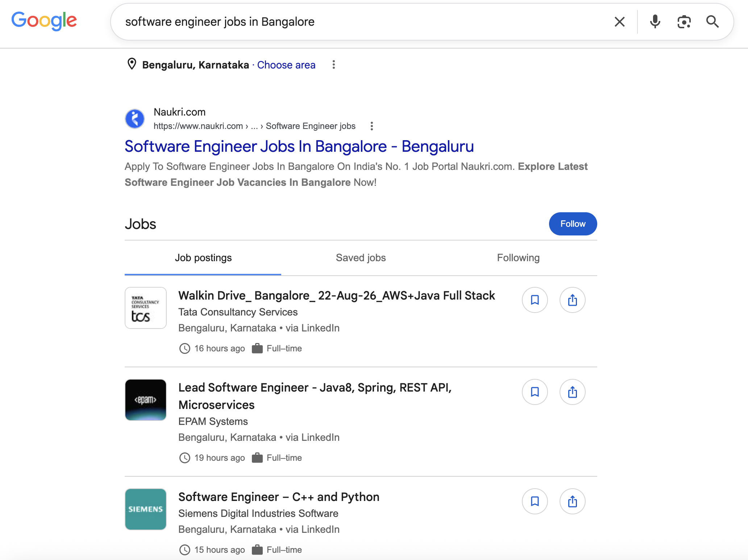Open Software Engineer – C++ and Python job

[x=279, y=497]
